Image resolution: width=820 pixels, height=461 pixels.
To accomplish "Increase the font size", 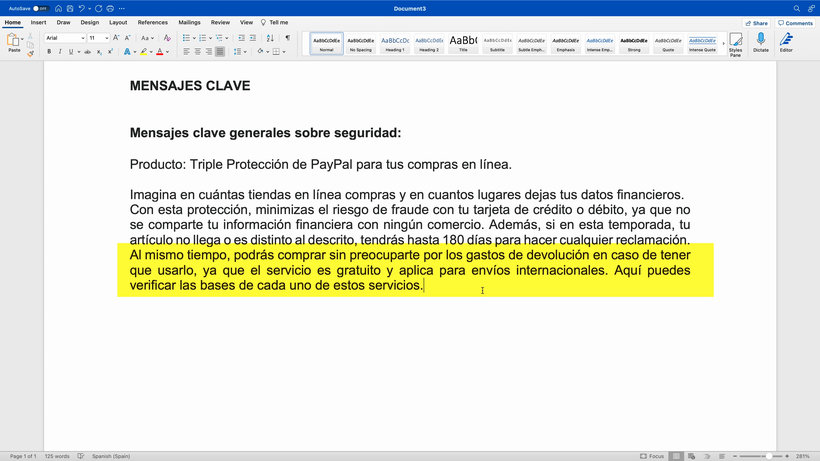I will pos(116,38).
